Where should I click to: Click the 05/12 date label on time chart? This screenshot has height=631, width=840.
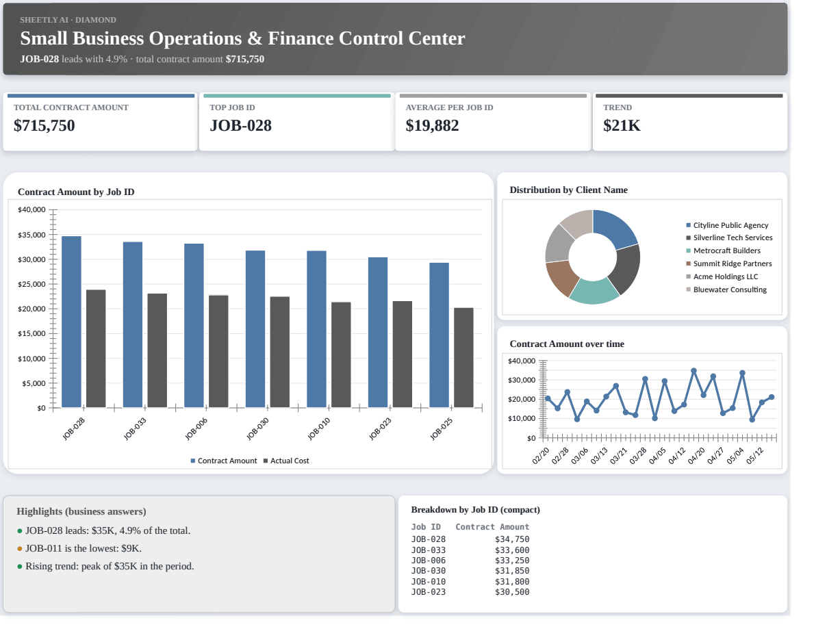(755, 456)
